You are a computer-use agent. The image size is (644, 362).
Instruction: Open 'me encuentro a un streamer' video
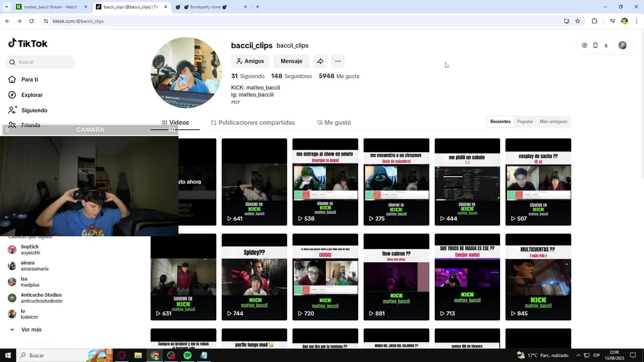(x=396, y=182)
